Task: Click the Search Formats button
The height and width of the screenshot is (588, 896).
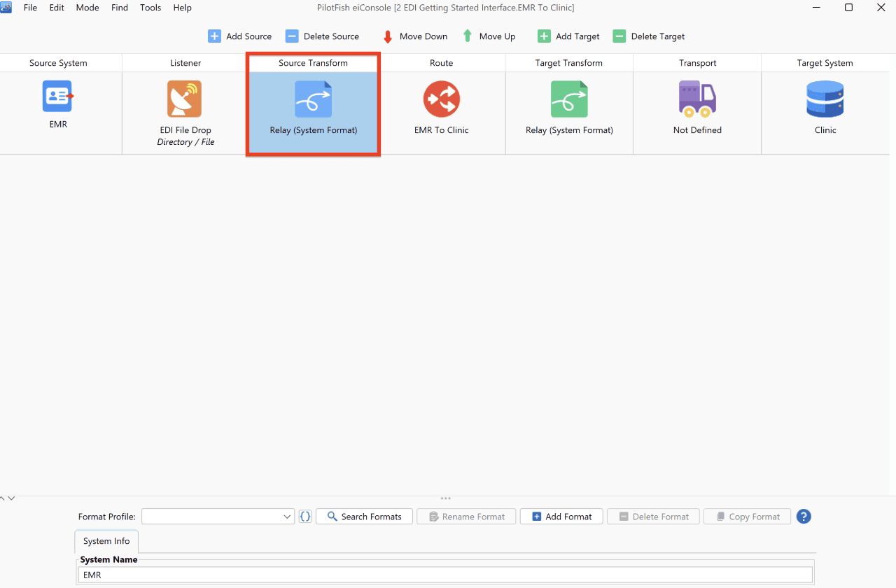Action: [364, 517]
